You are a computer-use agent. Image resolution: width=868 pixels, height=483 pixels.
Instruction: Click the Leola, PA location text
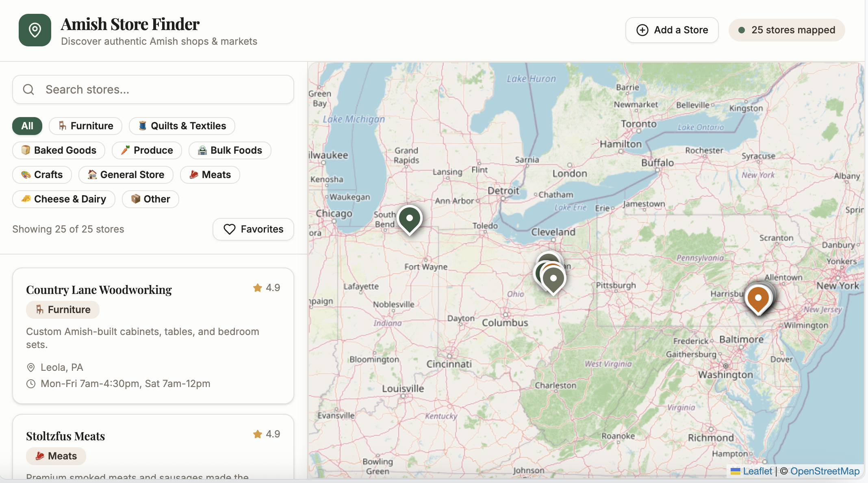click(x=62, y=368)
